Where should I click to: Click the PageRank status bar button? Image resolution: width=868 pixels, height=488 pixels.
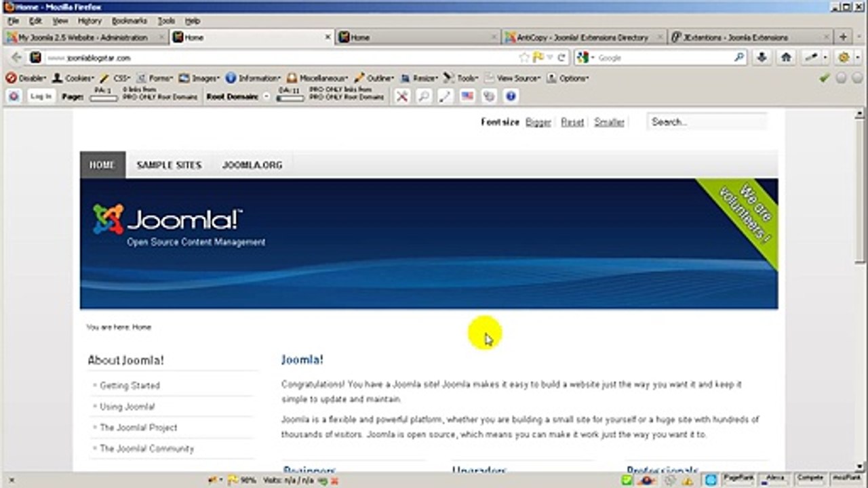[738, 479]
